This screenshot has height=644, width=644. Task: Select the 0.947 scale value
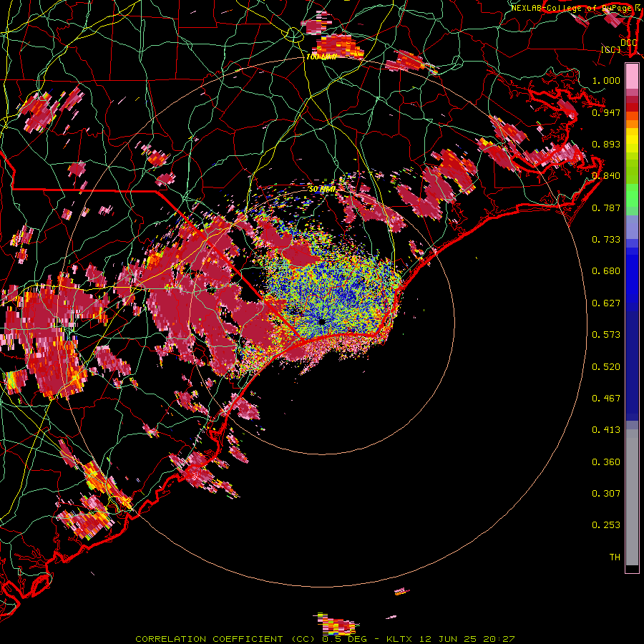[x=606, y=112]
